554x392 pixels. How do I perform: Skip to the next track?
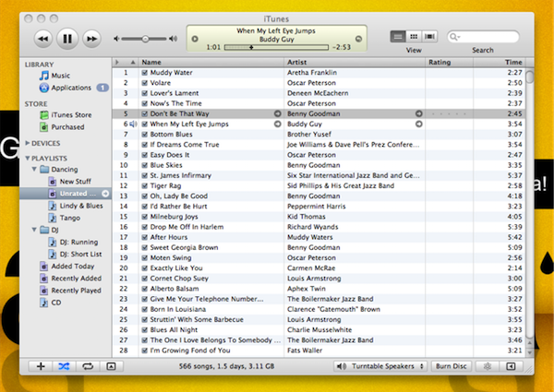(91, 39)
